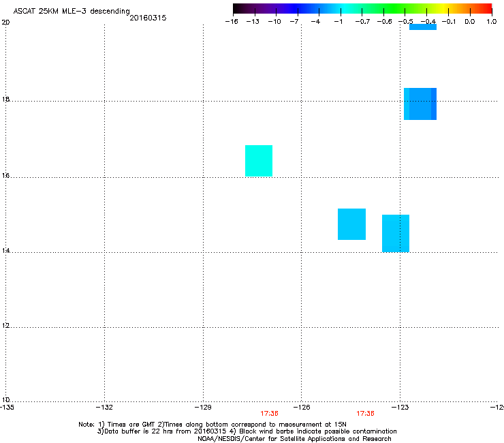Click the -132 longitude axis label
Image resolution: width=504 pixels, height=443 pixels.
coord(104,408)
